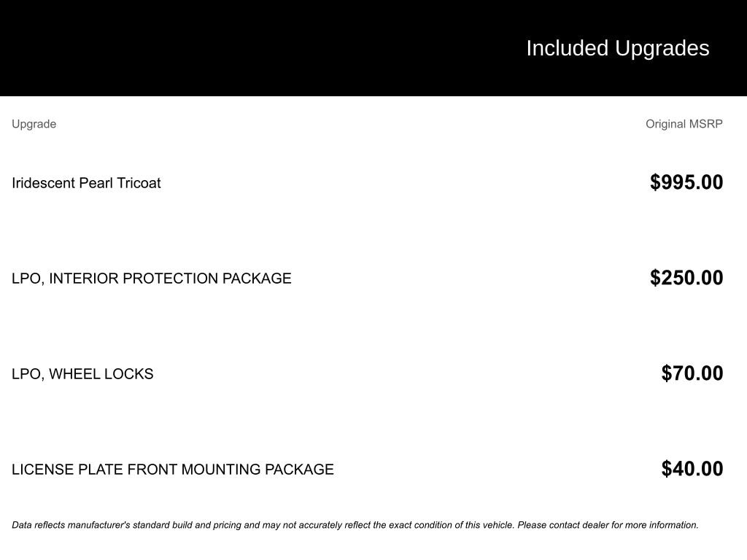
Task: Click the $250.00 MSRP value
Action: (x=686, y=278)
